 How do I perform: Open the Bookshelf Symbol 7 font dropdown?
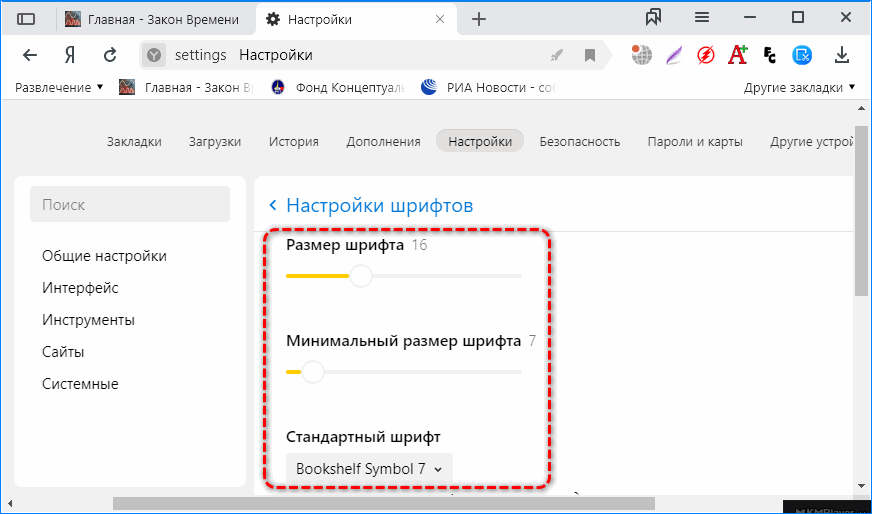point(369,469)
